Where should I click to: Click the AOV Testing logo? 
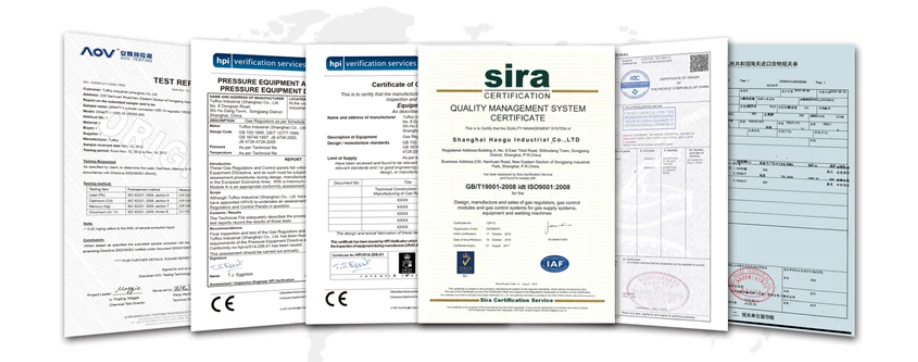116,54
